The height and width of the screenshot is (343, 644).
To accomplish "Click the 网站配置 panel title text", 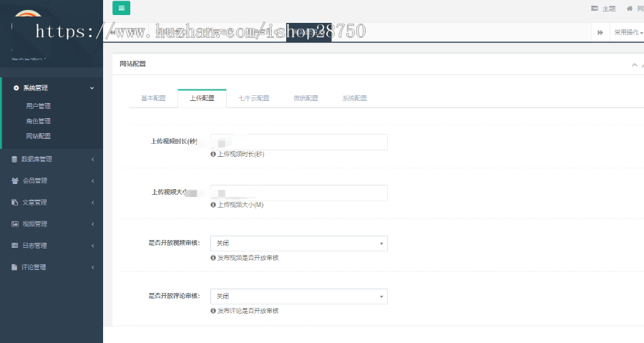I will [132, 64].
